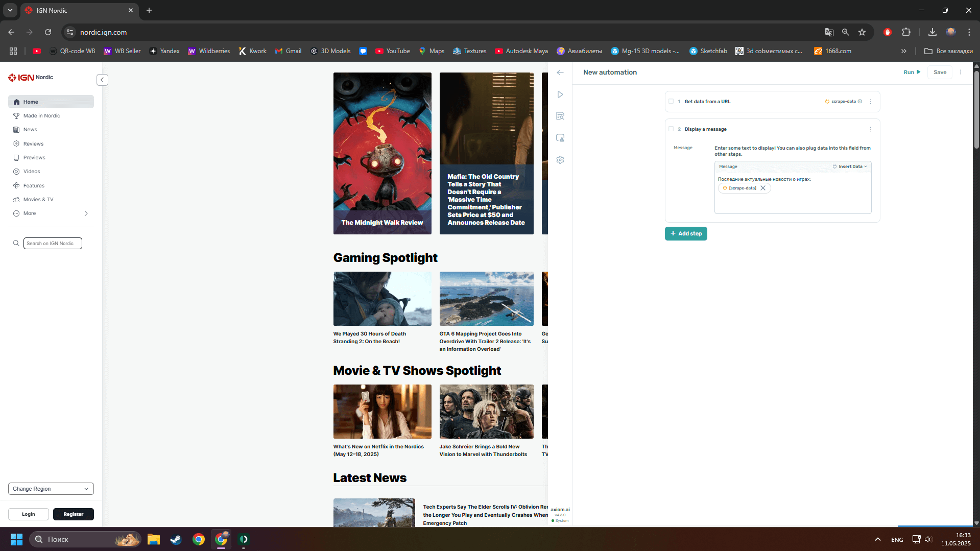Open the GTA 6 Mapping Project thumbnail
This screenshot has width=980, height=551.
487,299
